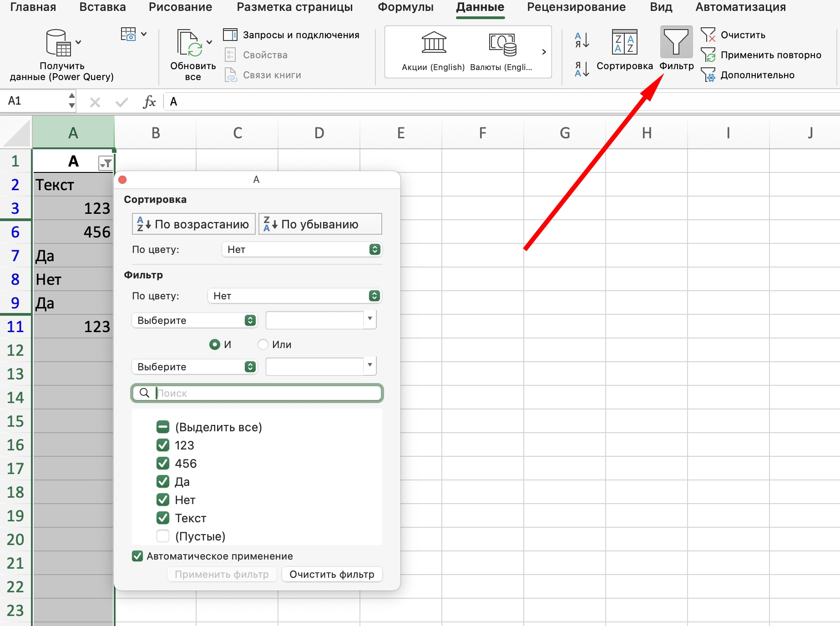The image size is (840, 626).
Task: Click the Очистить фильтр button
Action: point(332,574)
